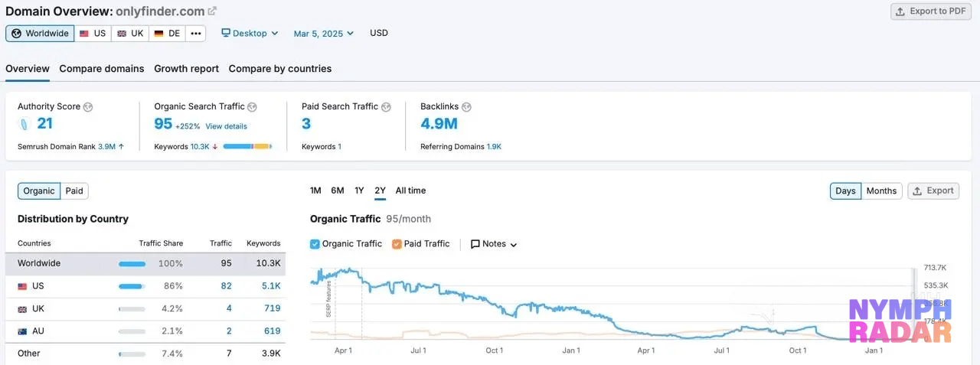Click the Paid Search Traffic value 3
Image resolution: width=980 pixels, height=365 pixels.
coord(306,124)
